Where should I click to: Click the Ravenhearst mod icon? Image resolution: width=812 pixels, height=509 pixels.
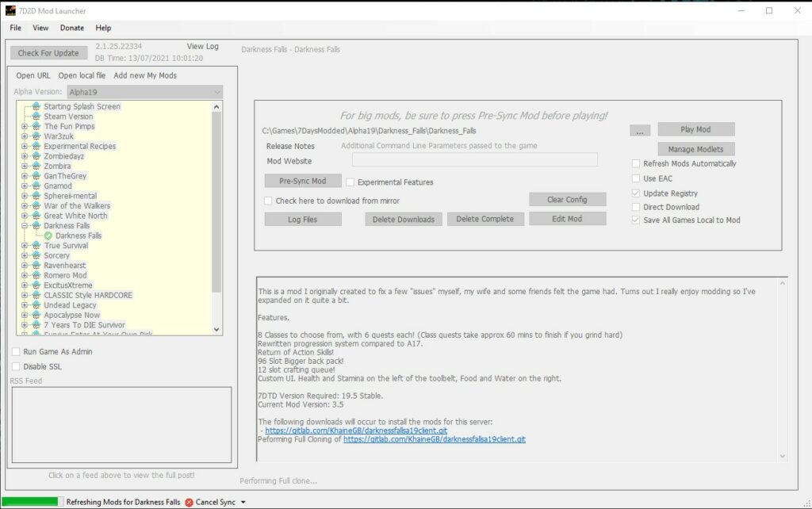tap(36, 265)
